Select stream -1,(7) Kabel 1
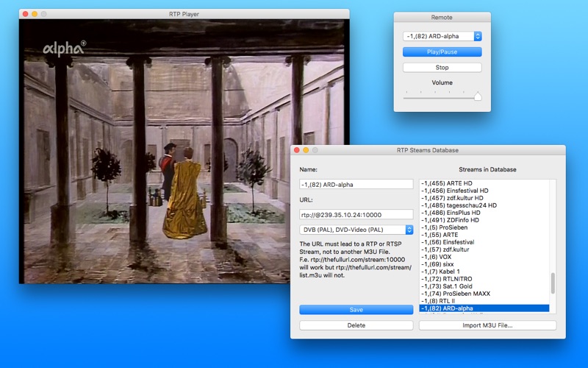588x368 pixels. [484, 272]
